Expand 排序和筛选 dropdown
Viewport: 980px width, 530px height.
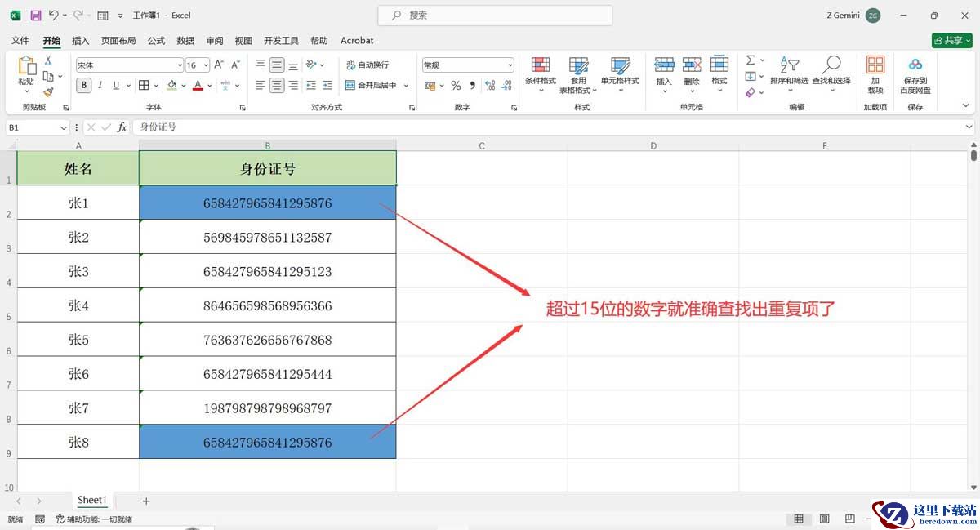pyautogui.click(x=789, y=91)
